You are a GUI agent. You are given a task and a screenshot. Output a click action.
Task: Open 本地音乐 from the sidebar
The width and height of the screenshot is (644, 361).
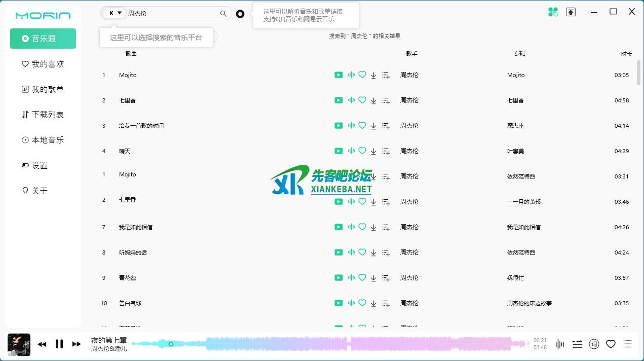pyautogui.click(x=43, y=140)
